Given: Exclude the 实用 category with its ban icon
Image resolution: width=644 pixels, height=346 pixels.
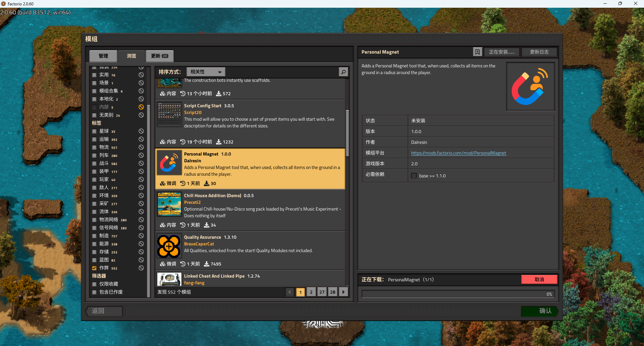Looking at the screenshot, I should click(x=141, y=75).
